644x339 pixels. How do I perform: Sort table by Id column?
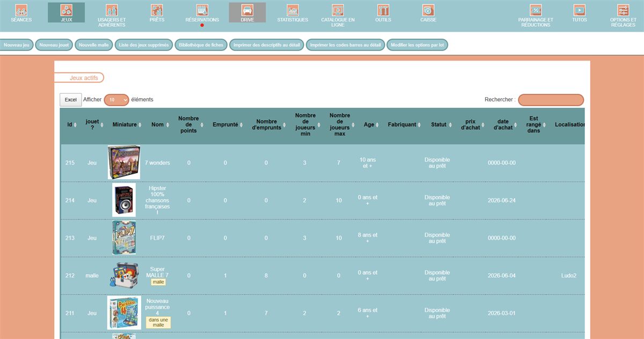coord(71,124)
